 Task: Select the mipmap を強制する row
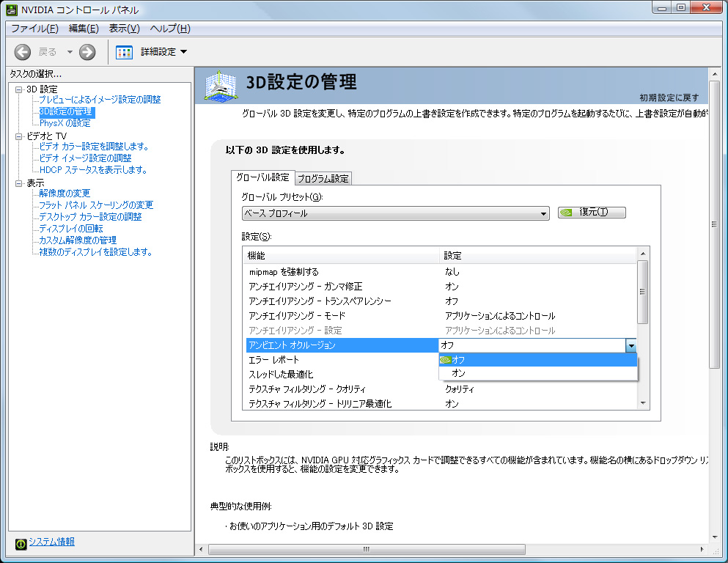(440, 271)
